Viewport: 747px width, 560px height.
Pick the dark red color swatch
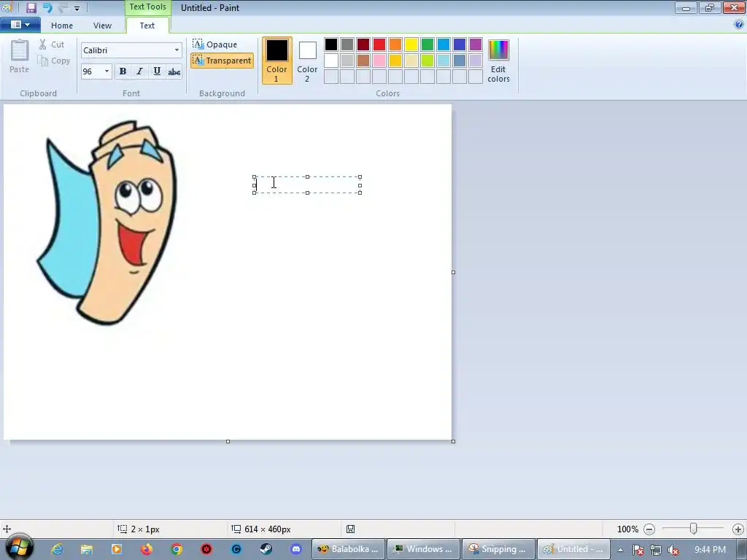[x=363, y=44]
